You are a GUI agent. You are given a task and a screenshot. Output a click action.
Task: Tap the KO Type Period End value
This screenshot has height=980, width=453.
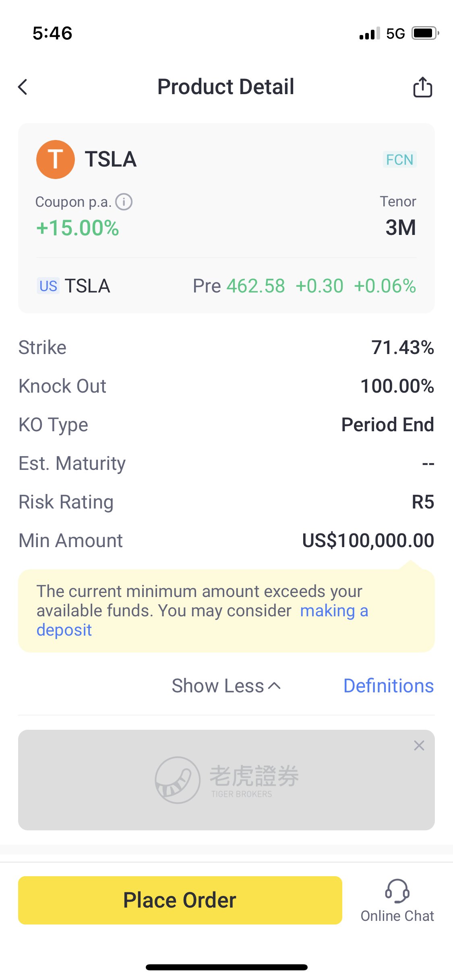pos(387,425)
